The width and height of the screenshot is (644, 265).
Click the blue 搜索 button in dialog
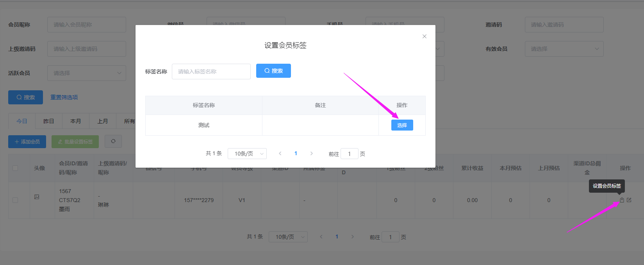point(273,71)
